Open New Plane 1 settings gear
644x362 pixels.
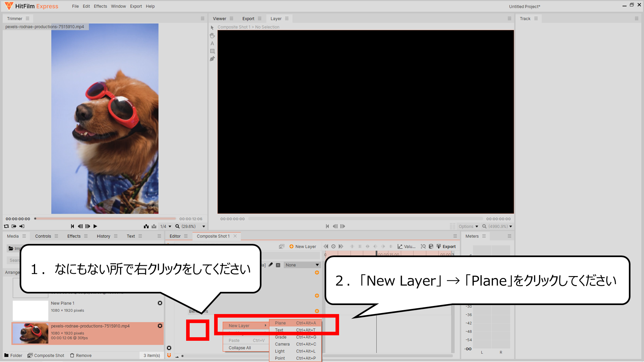(160, 303)
